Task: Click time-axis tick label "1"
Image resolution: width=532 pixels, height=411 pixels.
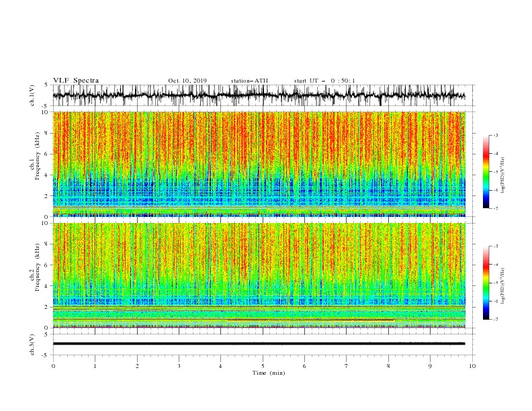Action: [95, 366]
